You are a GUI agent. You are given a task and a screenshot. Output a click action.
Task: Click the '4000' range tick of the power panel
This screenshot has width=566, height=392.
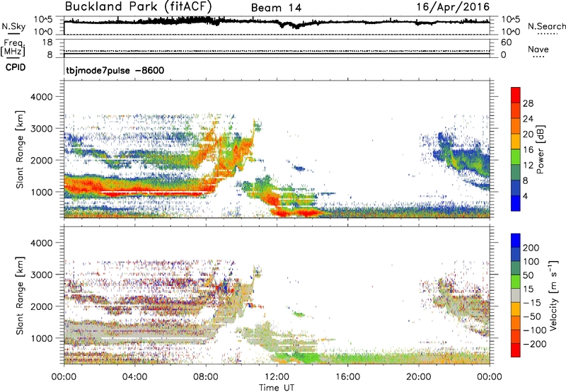coord(42,97)
